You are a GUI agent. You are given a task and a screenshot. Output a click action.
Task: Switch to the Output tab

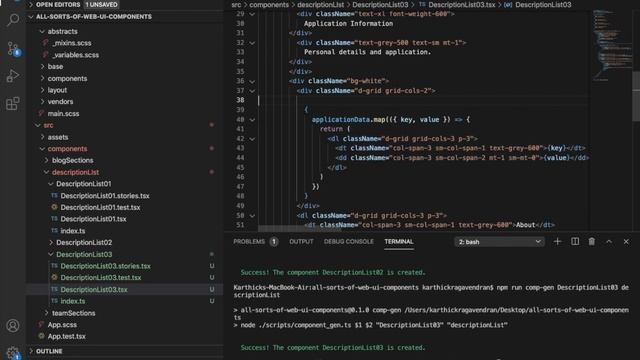pyautogui.click(x=301, y=242)
